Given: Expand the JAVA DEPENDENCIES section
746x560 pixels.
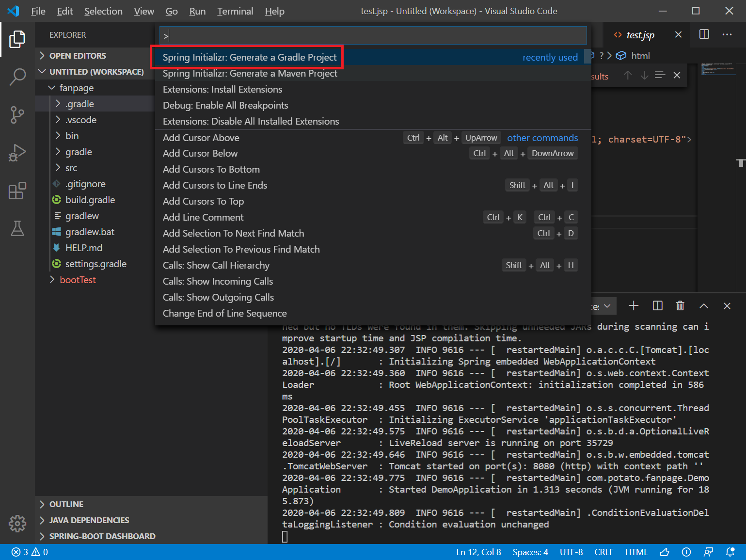Looking at the screenshot, I should (x=151, y=520).
